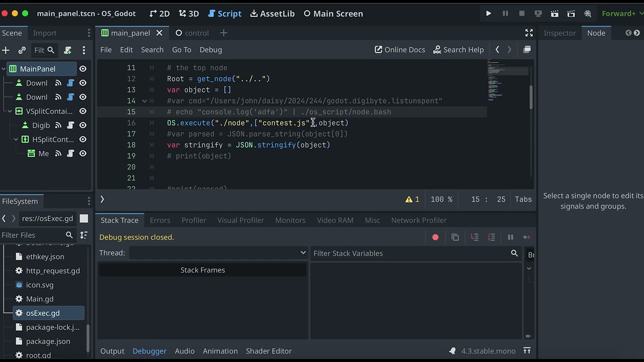Switch to the Inspector tab

click(x=559, y=33)
